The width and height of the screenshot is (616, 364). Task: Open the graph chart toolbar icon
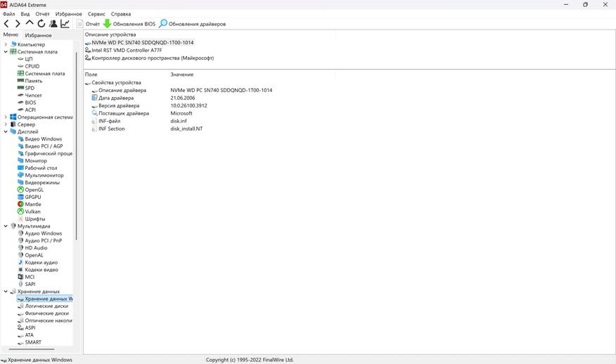click(x=65, y=24)
